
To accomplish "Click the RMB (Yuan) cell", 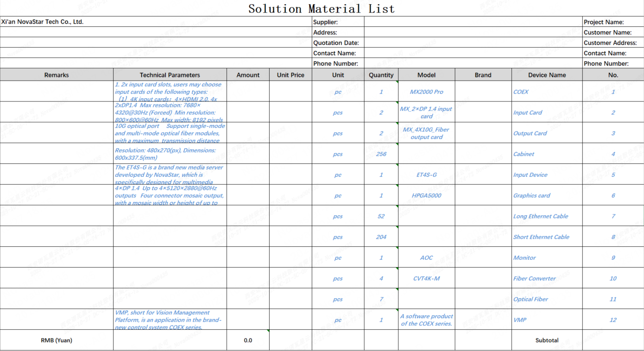I will (x=57, y=340).
